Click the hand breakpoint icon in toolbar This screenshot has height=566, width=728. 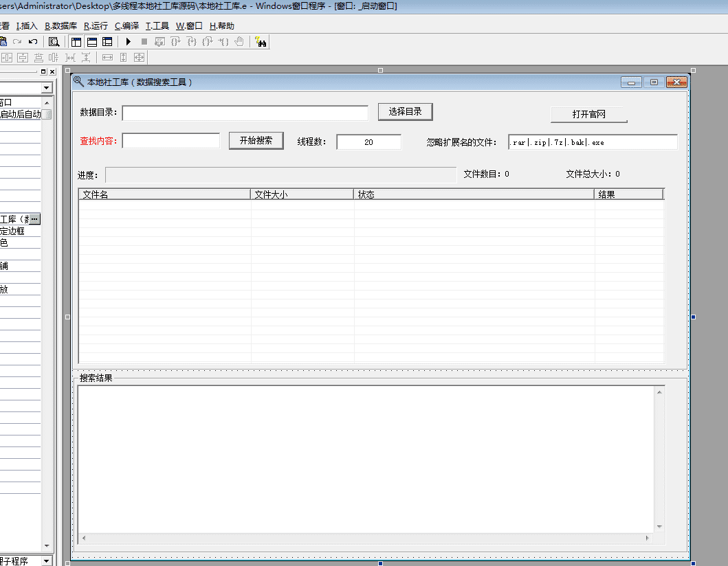pyautogui.click(x=239, y=42)
